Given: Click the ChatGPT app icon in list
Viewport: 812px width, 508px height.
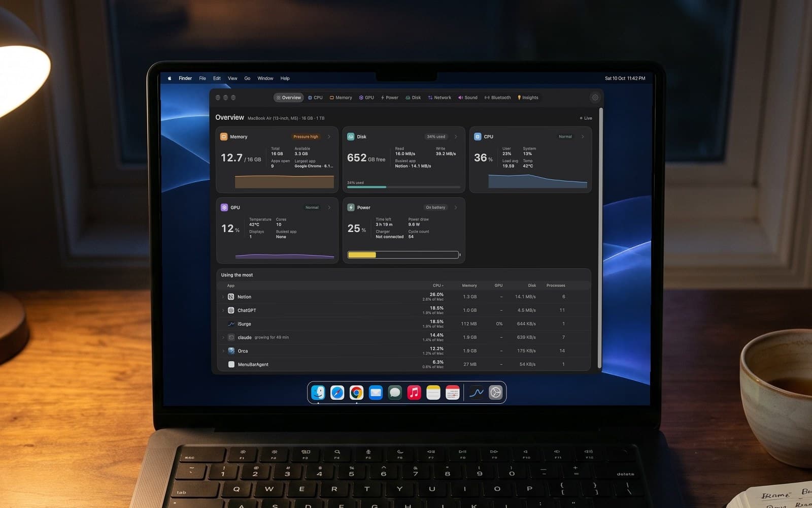Looking at the screenshot, I should (x=231, y=310).
